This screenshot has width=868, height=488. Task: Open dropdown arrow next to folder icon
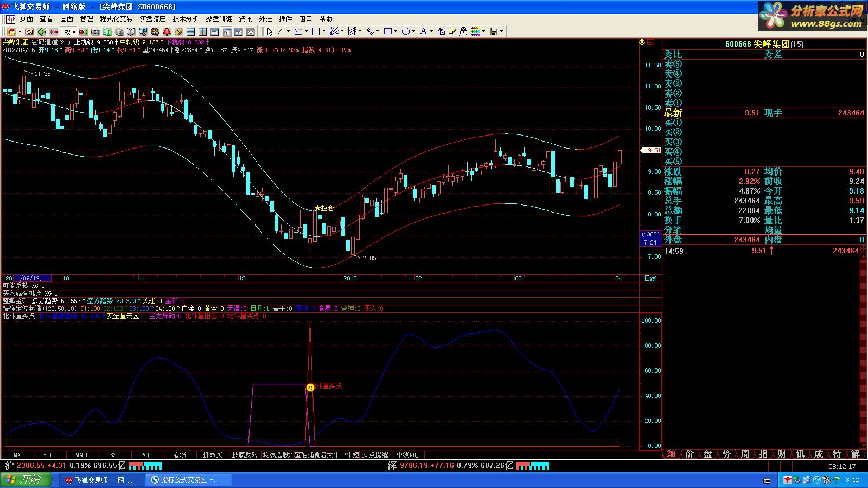[20, 32]
